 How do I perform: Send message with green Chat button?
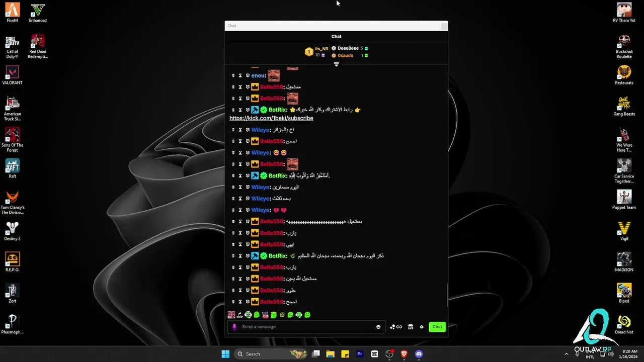click(437, 327)
